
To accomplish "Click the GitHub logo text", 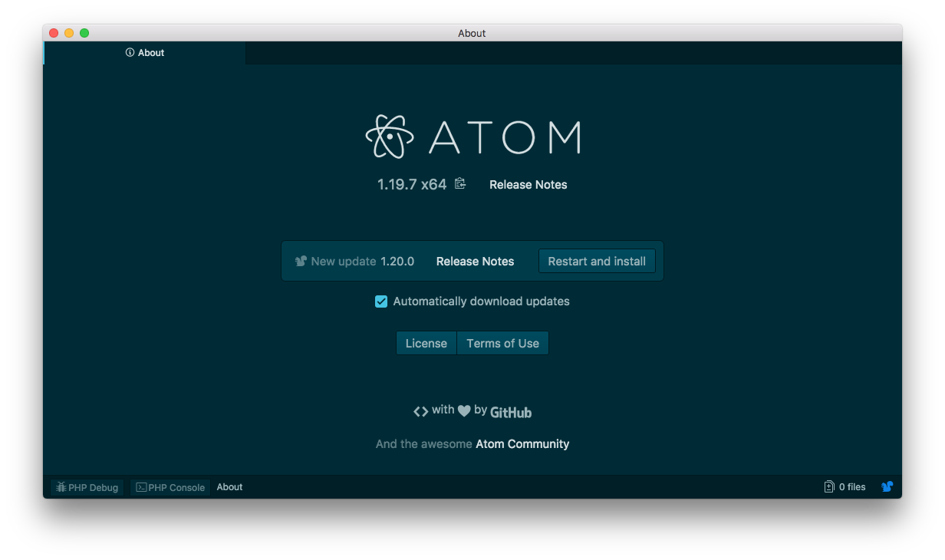I will tap(511, 412).
